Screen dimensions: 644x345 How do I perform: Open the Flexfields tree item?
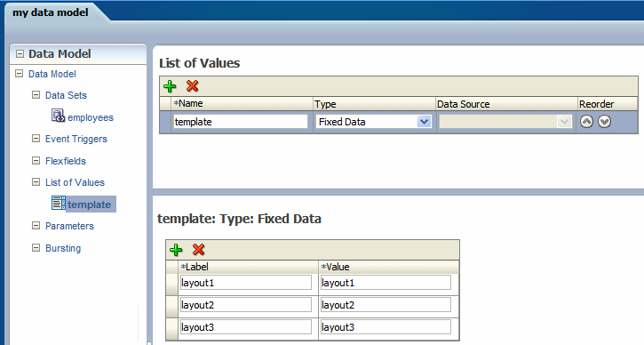[66, 161]
